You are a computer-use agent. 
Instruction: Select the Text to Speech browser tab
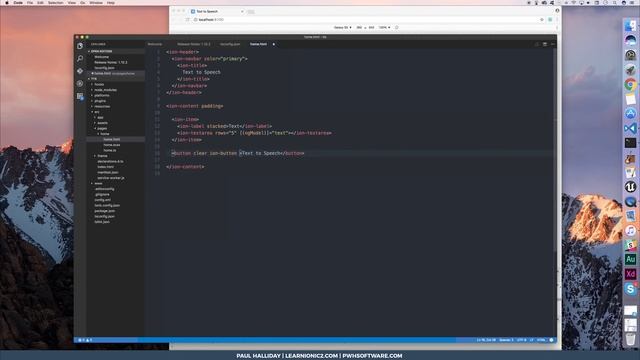216,11
